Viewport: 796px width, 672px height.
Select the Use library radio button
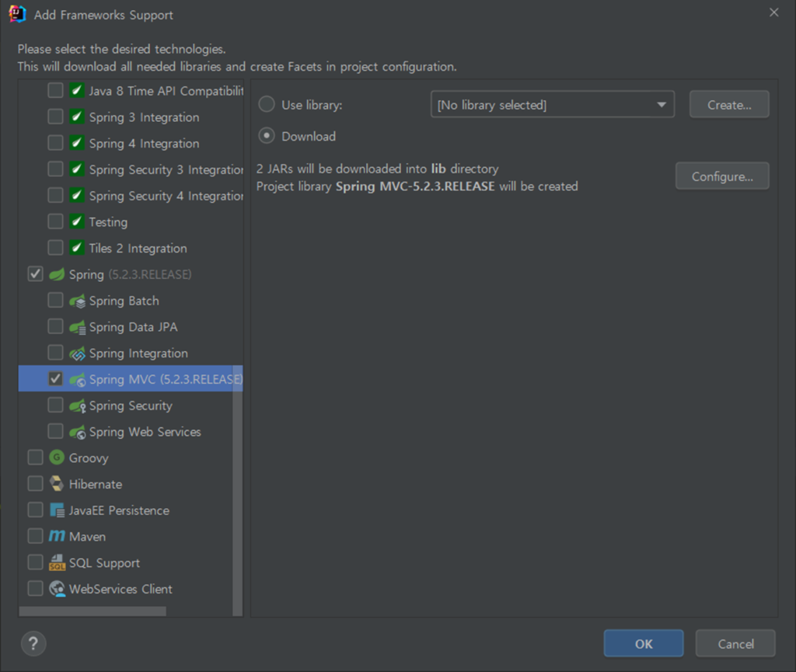(267, 104)
